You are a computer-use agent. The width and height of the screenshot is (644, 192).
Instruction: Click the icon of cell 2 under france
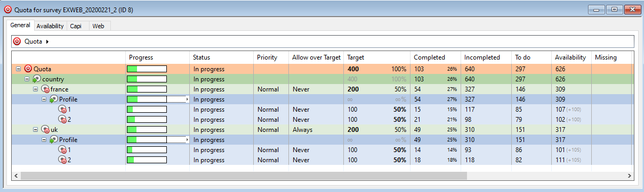[62, 120]
